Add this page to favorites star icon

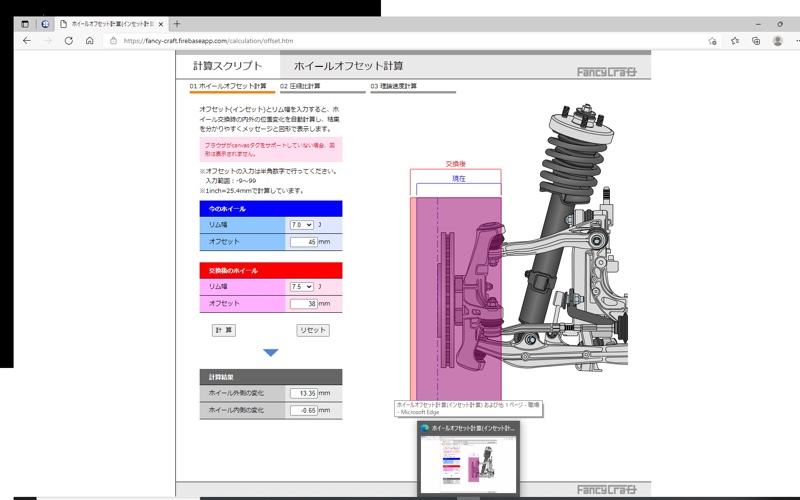[x=712, y=41]
